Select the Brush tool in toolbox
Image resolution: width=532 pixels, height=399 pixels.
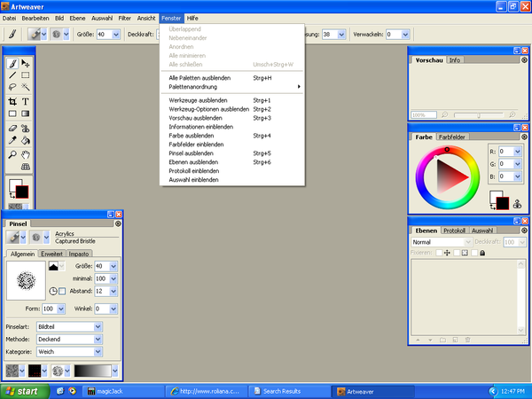[12, 64]
